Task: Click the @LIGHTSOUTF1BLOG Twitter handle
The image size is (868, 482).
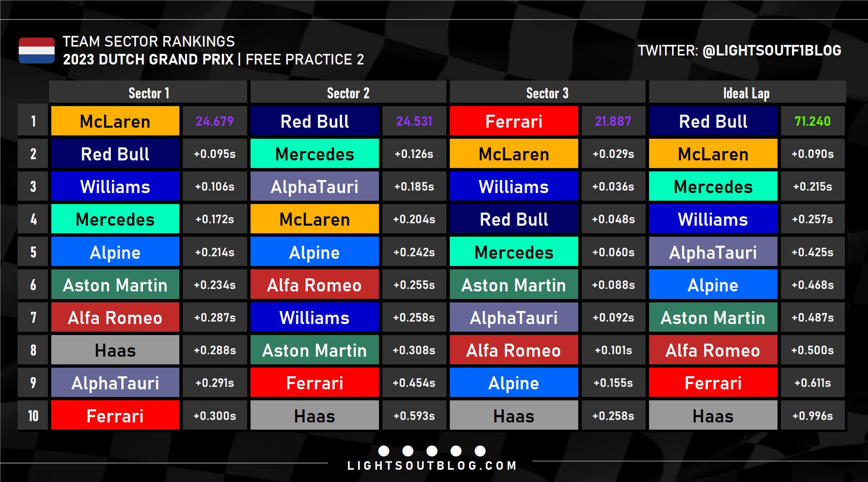Action: [x=771, y=50]
